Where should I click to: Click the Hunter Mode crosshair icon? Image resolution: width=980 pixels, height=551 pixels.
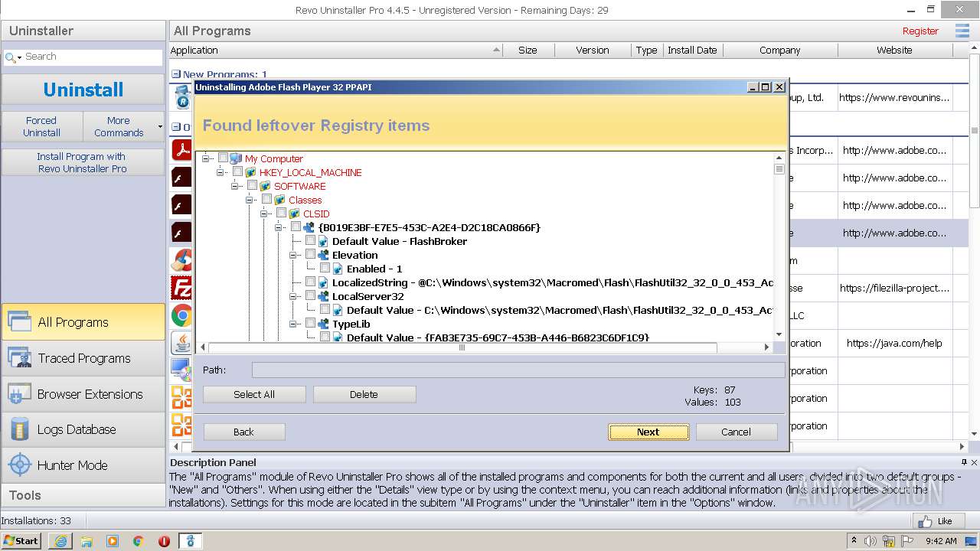pyautogui.click(x=19, y=465)
